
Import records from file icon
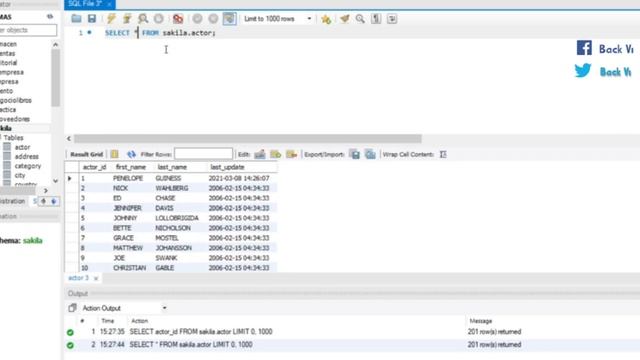pyautogui.click(x=371, y=154)
